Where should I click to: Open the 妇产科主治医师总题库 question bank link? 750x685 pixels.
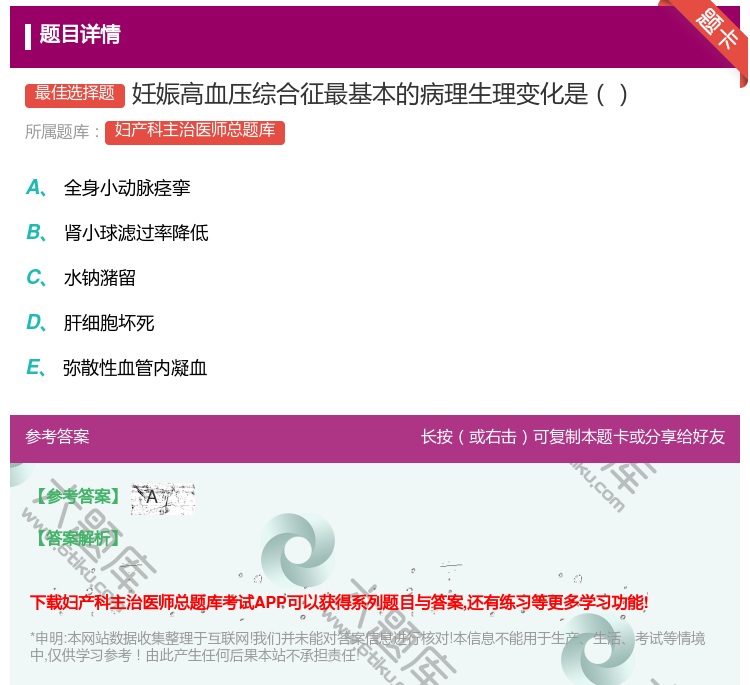tap(194, 132)
